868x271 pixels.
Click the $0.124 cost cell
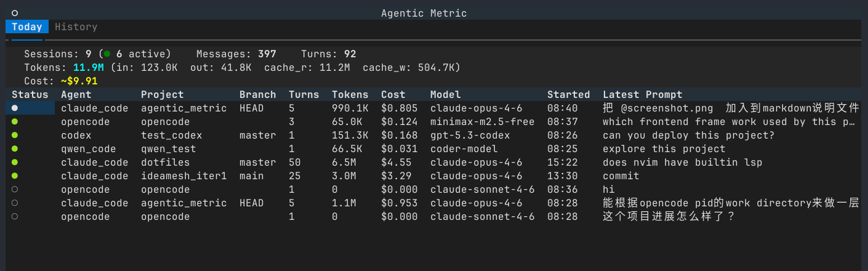(400, 121)
